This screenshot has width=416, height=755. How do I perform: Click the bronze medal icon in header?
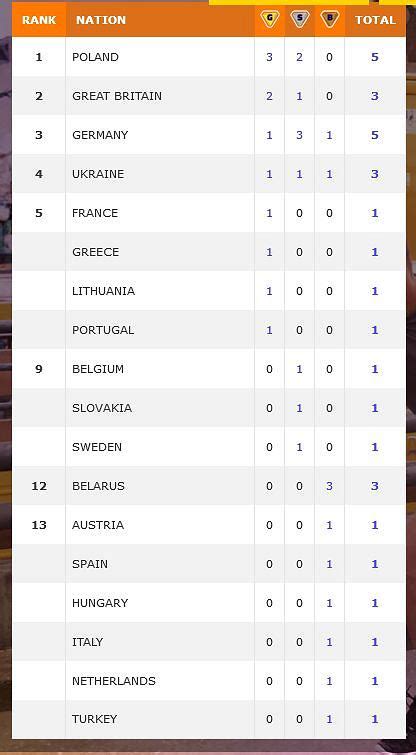click(330, 19)
